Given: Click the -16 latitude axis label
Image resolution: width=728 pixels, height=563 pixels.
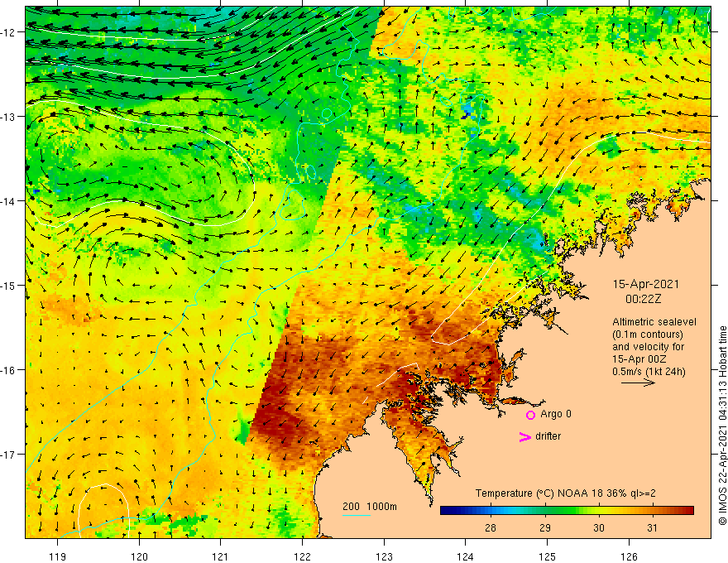Looking at the screenshot, I should (x=9, y=370).
